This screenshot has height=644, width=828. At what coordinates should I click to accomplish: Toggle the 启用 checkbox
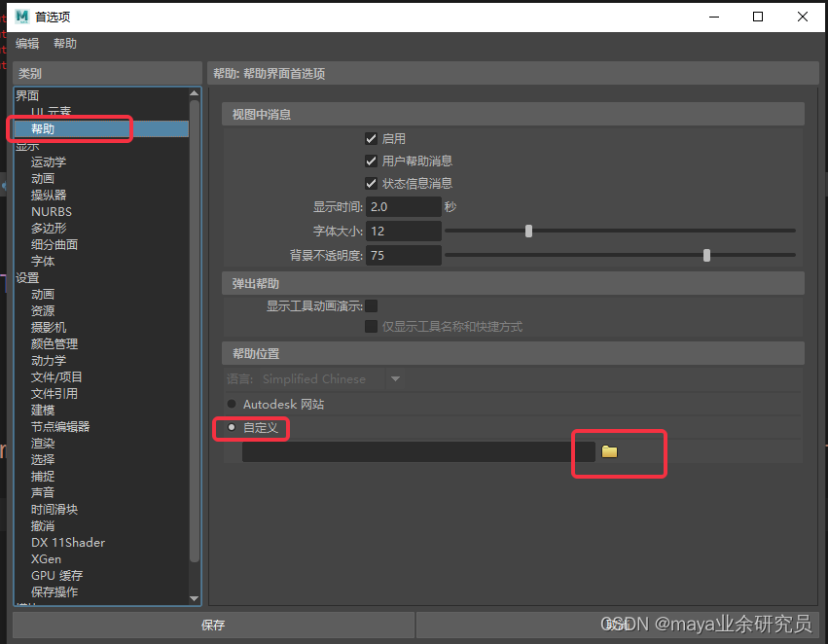372,139
